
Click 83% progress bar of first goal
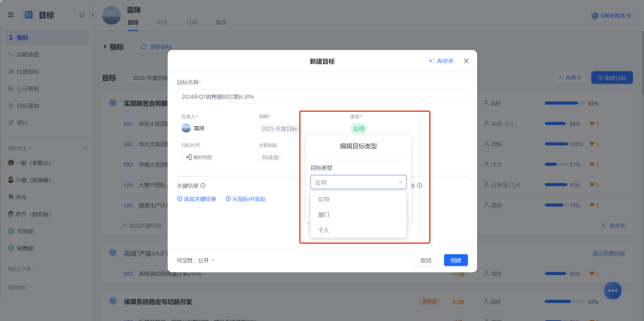pyautogui.click(x=564, y=103)
